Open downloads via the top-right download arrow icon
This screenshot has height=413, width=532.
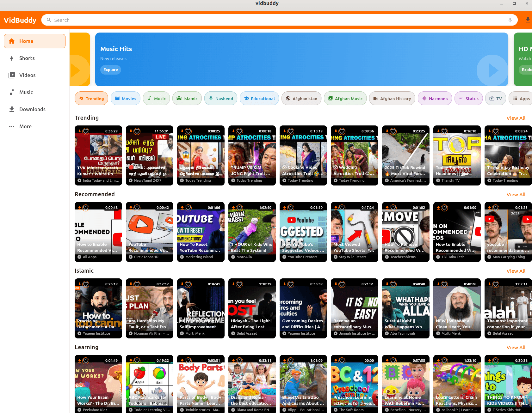[x=528, y=20]
